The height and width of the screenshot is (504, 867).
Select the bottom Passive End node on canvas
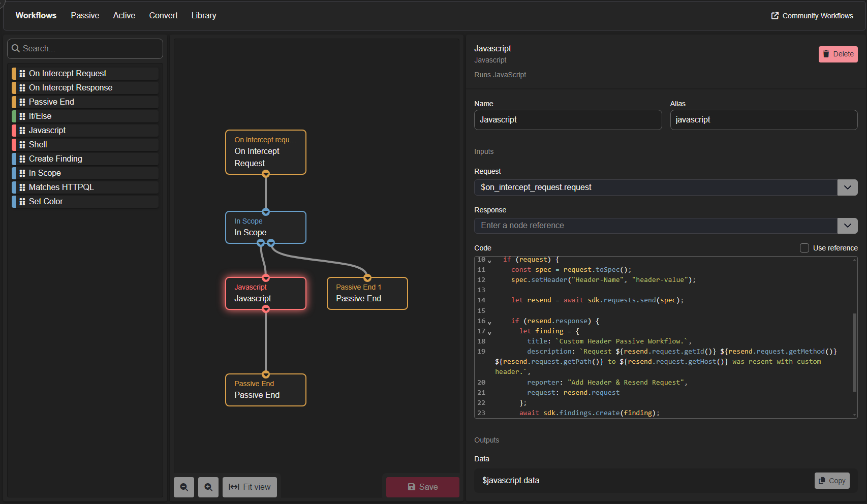pos(266,390)
